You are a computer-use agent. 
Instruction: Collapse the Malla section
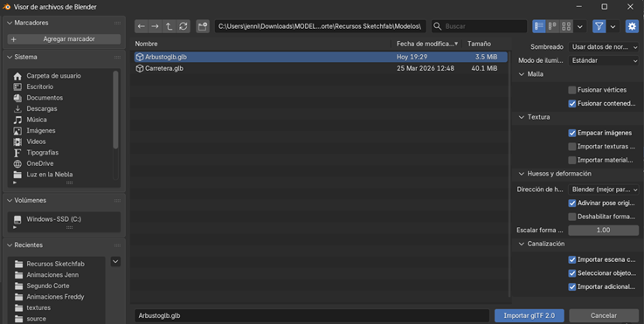[522, 74]
